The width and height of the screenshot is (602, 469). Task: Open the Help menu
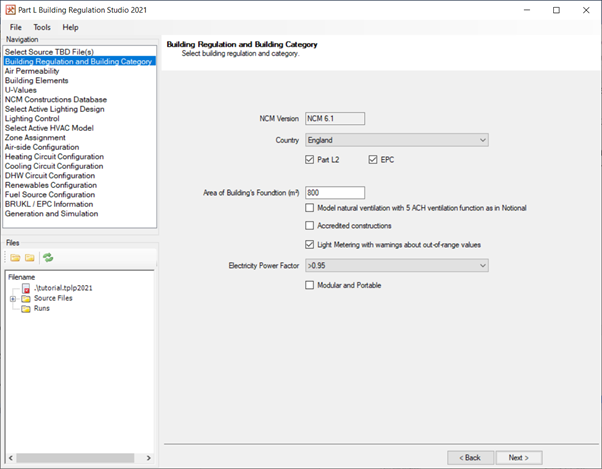[70, 27]
